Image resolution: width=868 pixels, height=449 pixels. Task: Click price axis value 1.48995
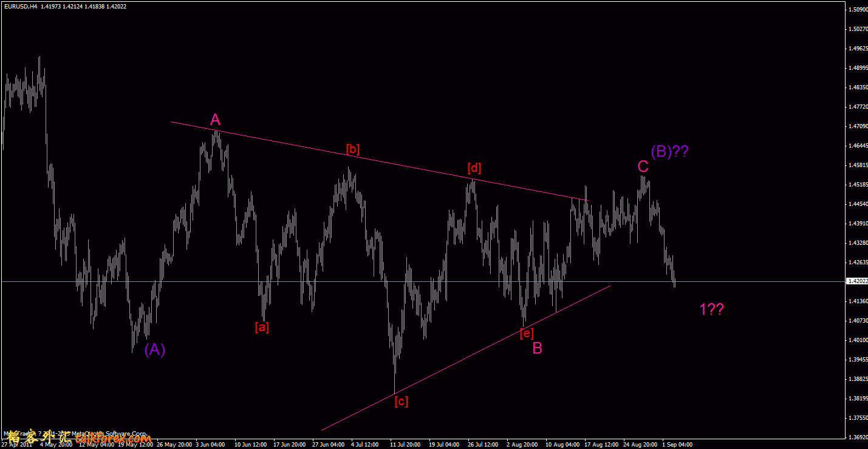(x=858, y=68)
